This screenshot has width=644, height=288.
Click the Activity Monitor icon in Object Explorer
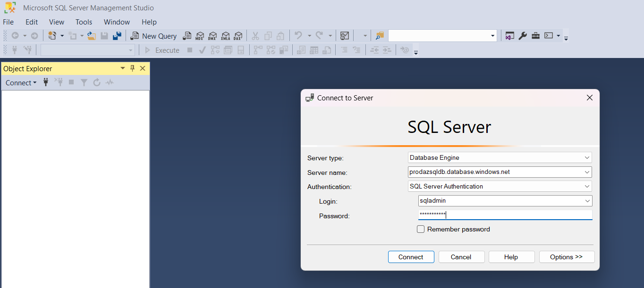110,82
